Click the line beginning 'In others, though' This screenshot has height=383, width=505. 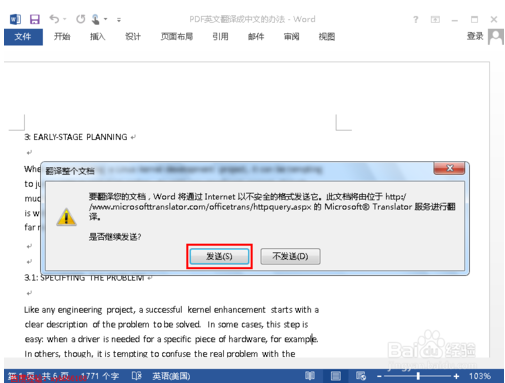pyautogui.click(x=160, y=354)
